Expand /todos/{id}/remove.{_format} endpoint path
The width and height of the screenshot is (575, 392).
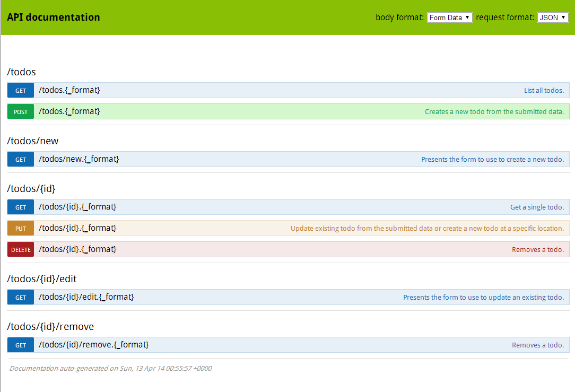tap(93, 345)
